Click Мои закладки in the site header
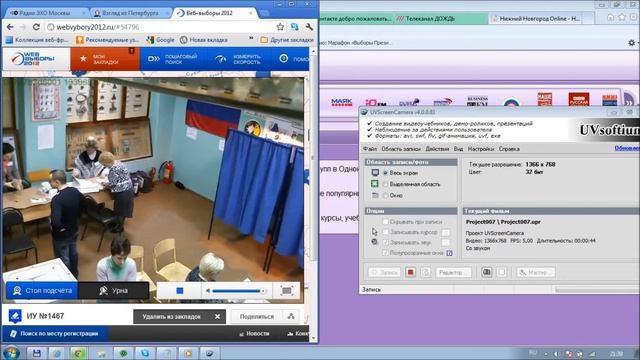Image resolution: width=640 pixels, height=360 pixels. pos(105,59)
